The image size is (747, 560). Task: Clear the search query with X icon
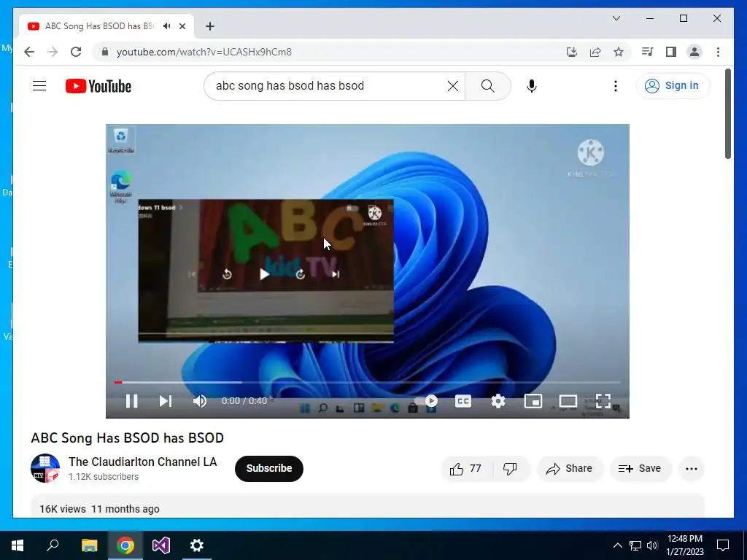tap(452, 86)
